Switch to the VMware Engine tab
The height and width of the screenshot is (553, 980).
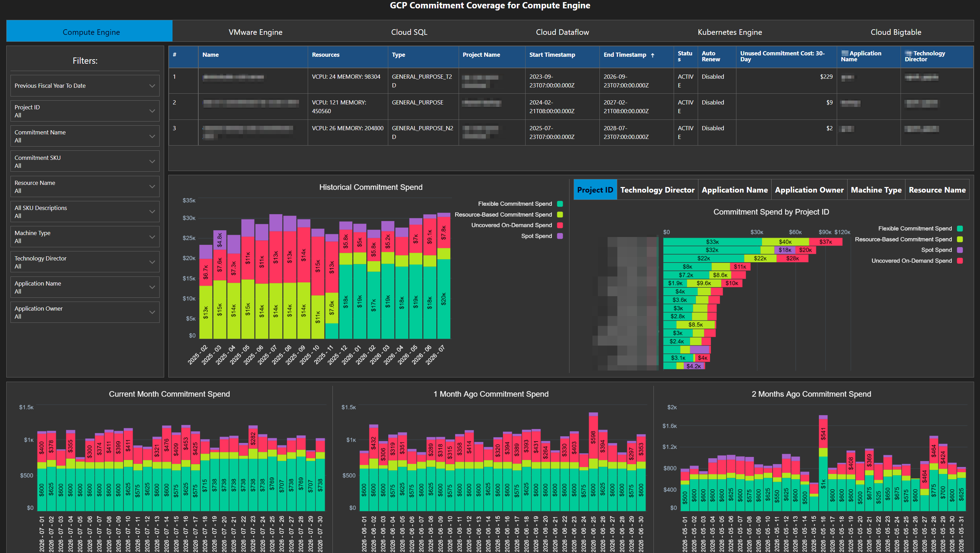click(x=255, y=32)
